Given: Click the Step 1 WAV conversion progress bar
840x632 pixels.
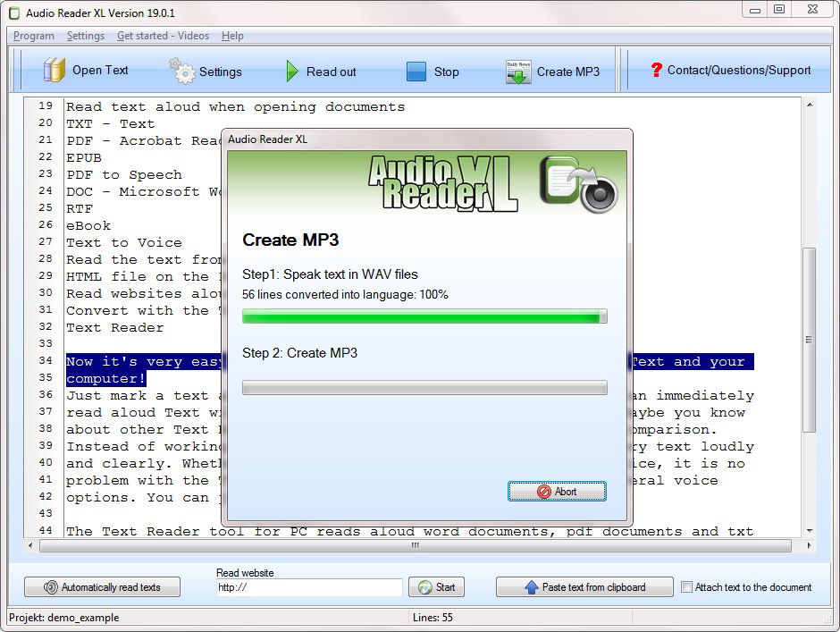Looking at the screenshot, I should pyautogui.click(x=424, y=316).
